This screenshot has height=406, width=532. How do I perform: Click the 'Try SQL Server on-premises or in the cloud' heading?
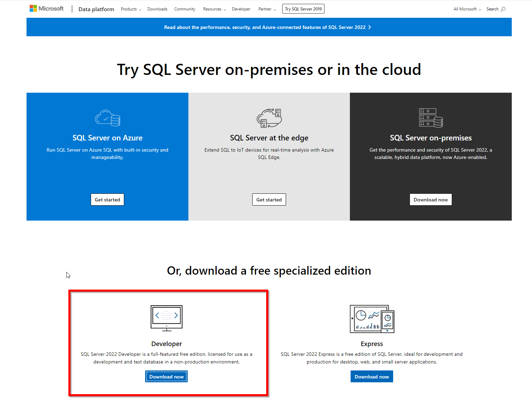point(269,70)
